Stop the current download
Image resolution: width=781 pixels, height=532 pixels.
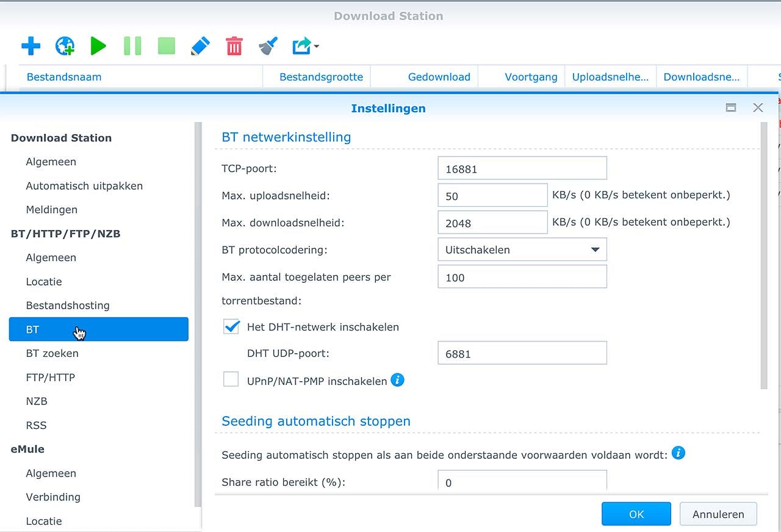[x=166, y=46]
